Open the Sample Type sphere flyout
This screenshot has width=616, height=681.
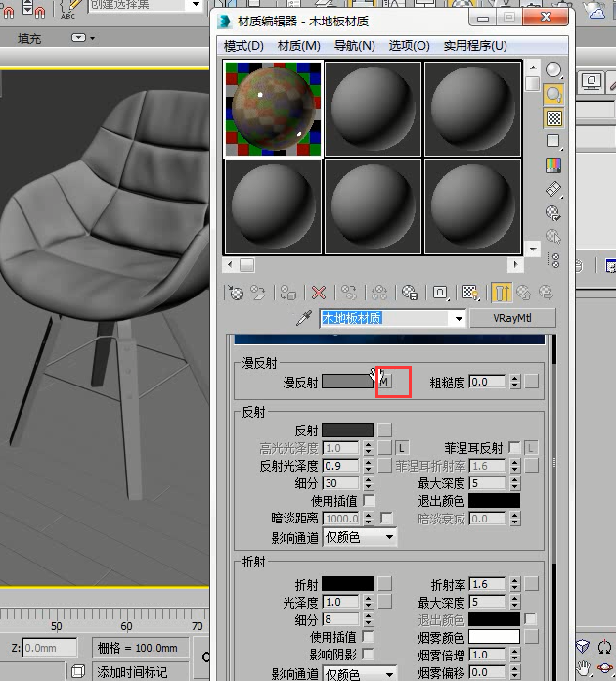553,70
